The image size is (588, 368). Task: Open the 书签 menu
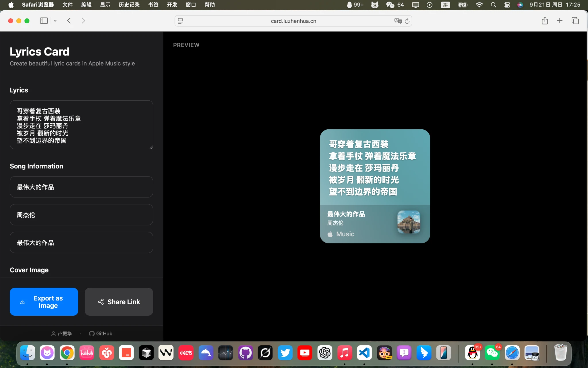click(153, 5)
